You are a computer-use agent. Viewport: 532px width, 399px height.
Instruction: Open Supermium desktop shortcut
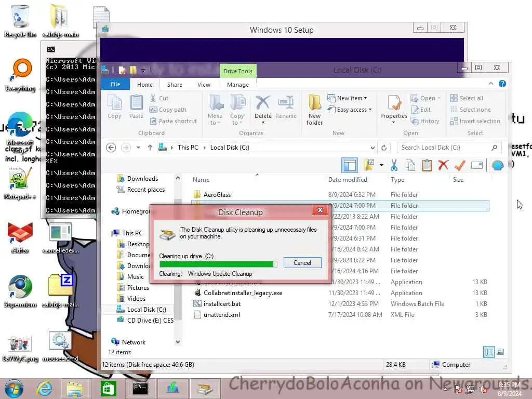(20, 291)
